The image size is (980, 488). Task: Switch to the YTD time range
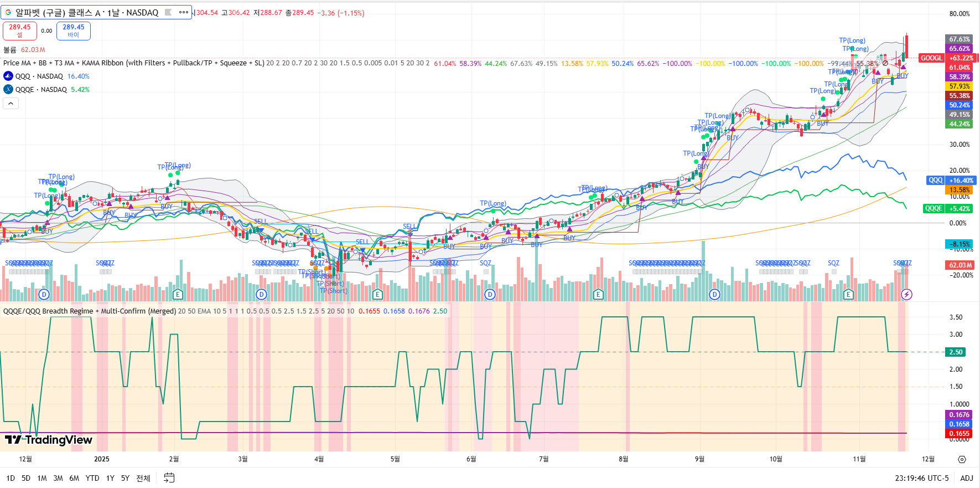92,478
